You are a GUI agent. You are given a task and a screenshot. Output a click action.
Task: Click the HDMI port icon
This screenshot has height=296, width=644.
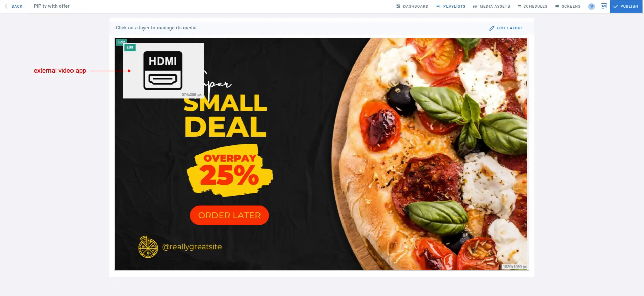pyautogui.click(x=163, y=71)
